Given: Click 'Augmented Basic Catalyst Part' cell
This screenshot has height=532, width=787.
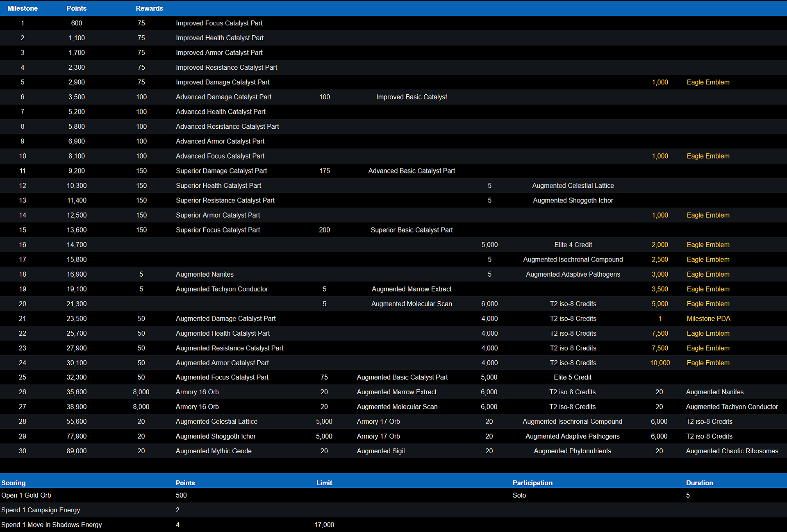Looking at the screenshot, I should click(x=403, y=377).
